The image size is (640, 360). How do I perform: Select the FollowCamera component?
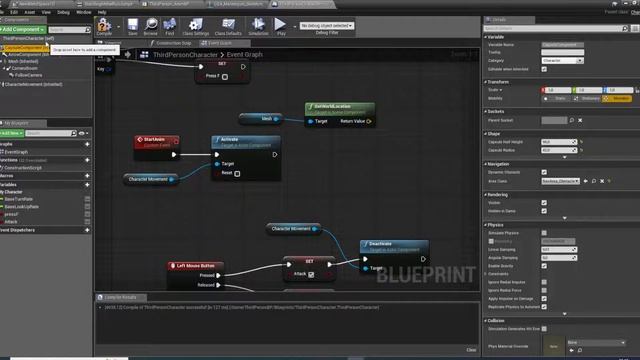[29, 75]
